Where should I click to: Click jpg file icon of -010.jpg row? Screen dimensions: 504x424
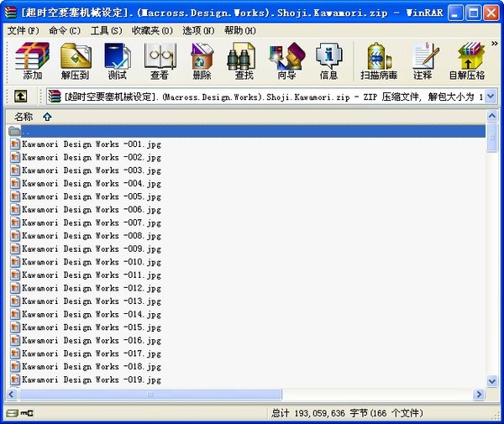[x=15, y=262]
